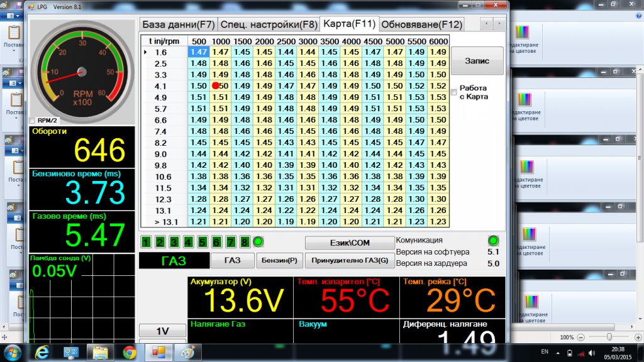Switch to База данни(F7) tab
The height and width of the screenshot is (362, 644).
179,25
